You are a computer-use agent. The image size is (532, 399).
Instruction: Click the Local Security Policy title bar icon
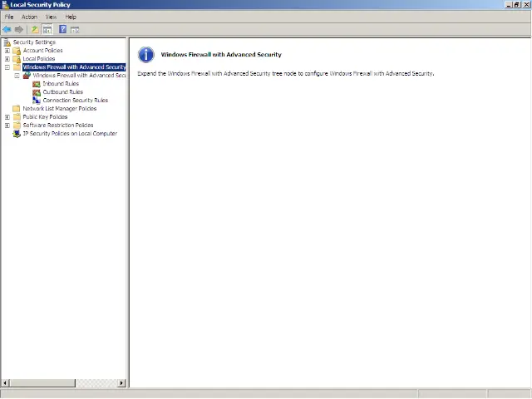[x=5, y=5]
